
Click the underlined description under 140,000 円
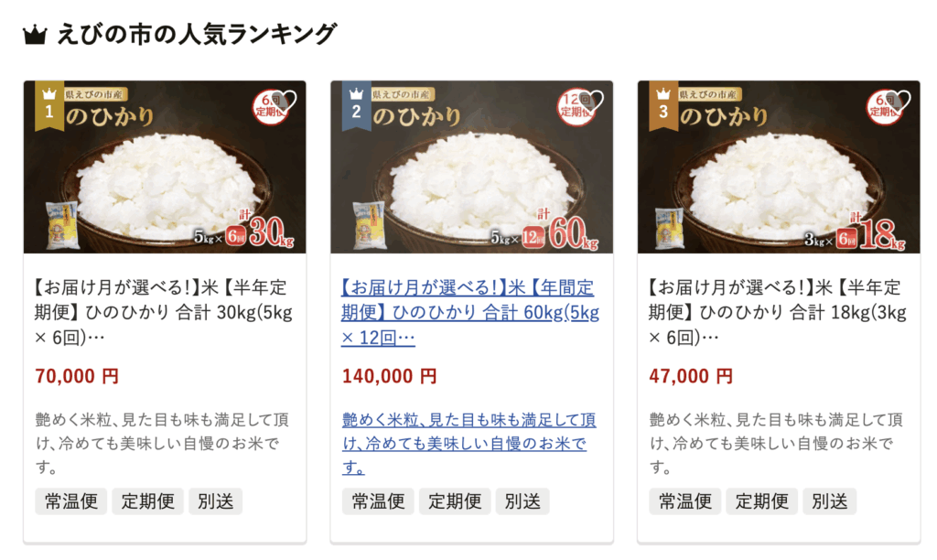[x=469, y=444]
